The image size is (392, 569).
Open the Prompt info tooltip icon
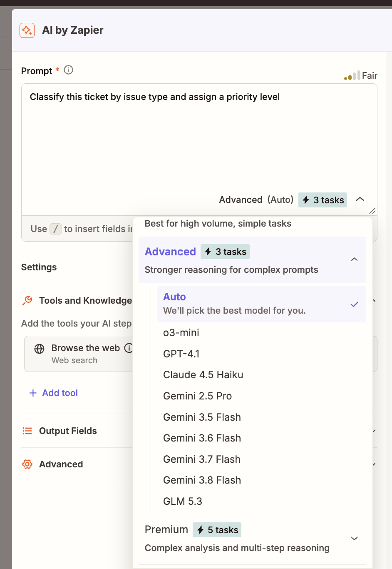pyautogui.click(x=69, y=70)
